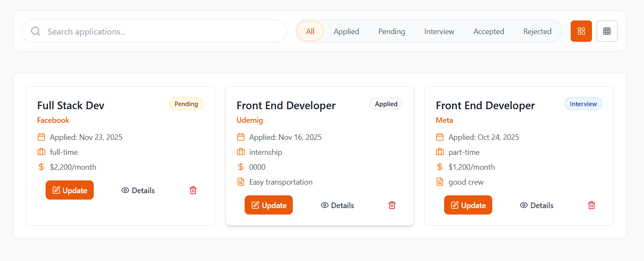Click dollar icon beside $2,200/month
Viewport: 644px width, 261px height.
(41, 167)
